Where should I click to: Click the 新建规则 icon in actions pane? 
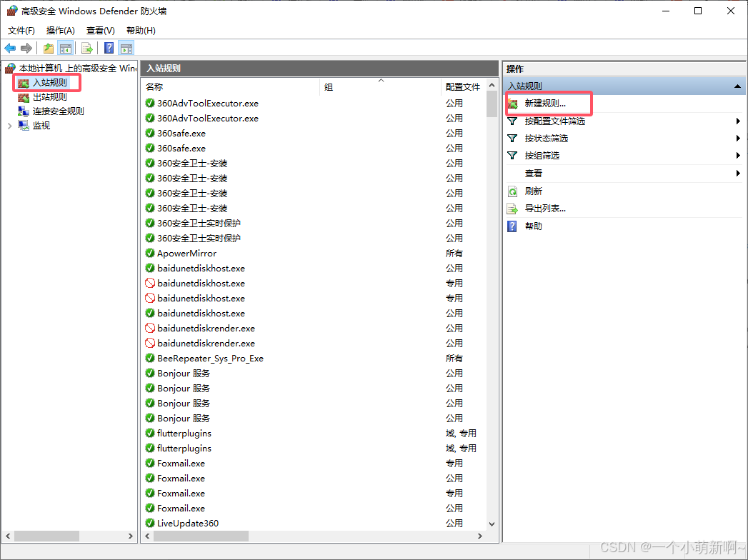513,104
